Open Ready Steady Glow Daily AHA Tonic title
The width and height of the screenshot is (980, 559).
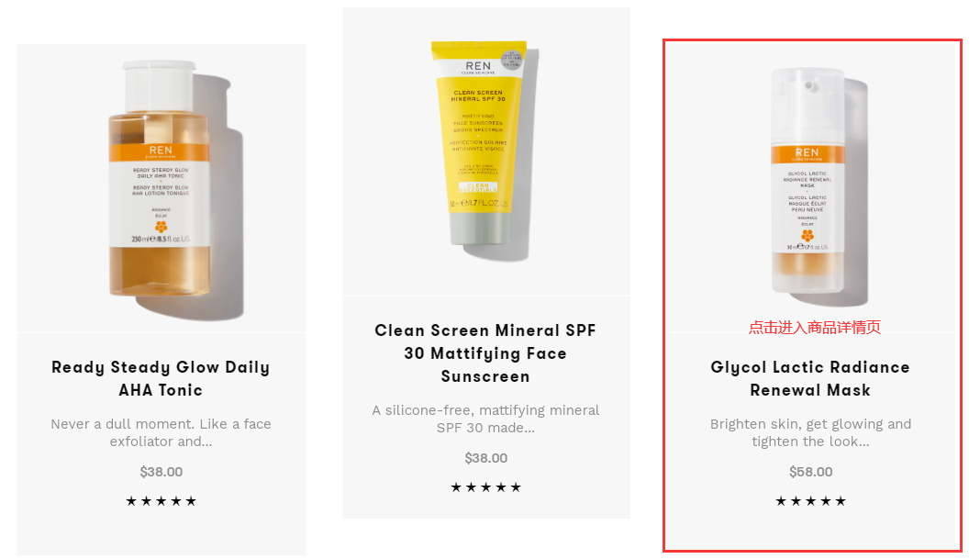pyautogui.click(x=161, y=378)
